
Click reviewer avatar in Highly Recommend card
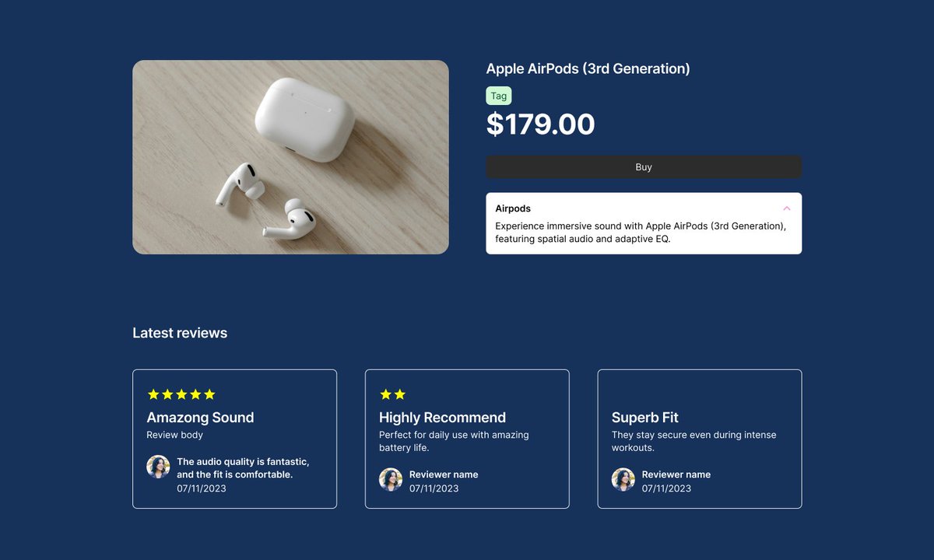click(391, 479)
